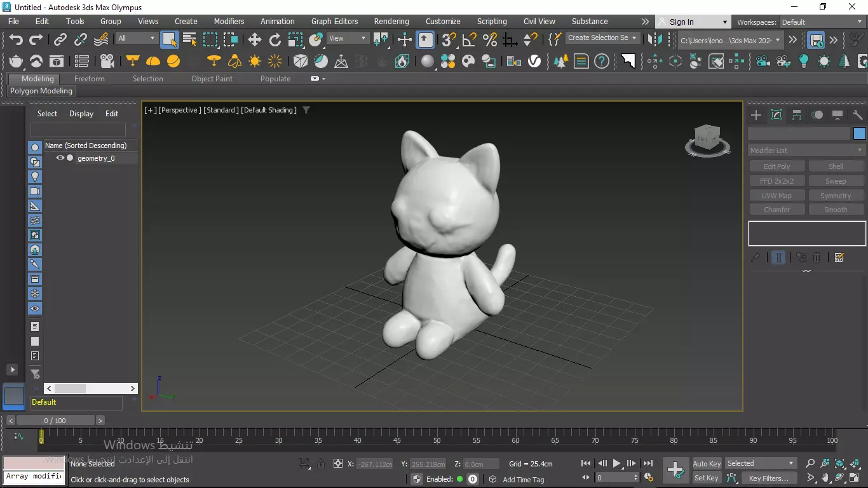Select the Rectangular Selection Region tool
This screenshot has height=488, width=868.
click(210, 39)
